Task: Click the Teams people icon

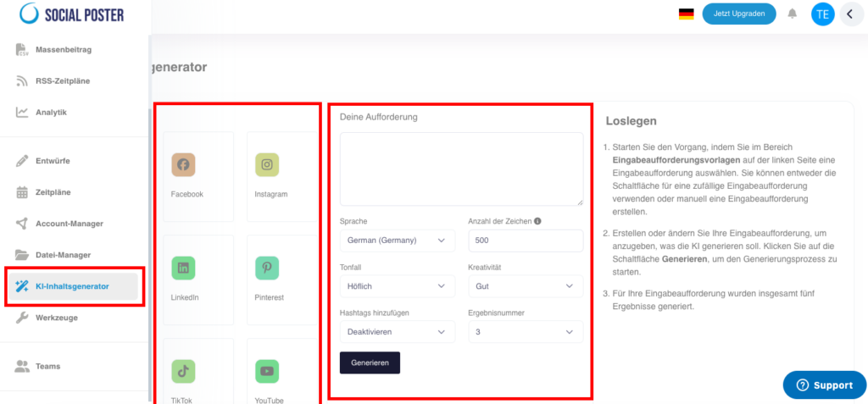Action: pyautogui.click(x=21, y=367)
